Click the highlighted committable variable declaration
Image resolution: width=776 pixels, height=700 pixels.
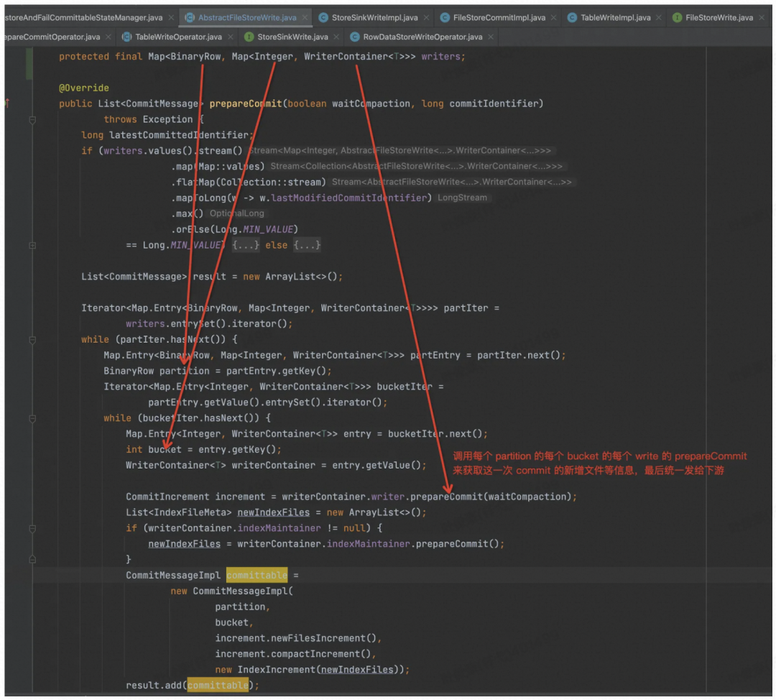tap(257, 576)
